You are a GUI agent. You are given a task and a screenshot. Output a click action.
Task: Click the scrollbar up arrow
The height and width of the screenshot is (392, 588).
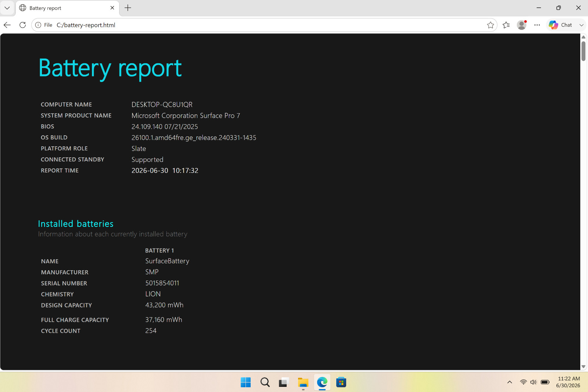pyautogui.click(x=583, y=37)
